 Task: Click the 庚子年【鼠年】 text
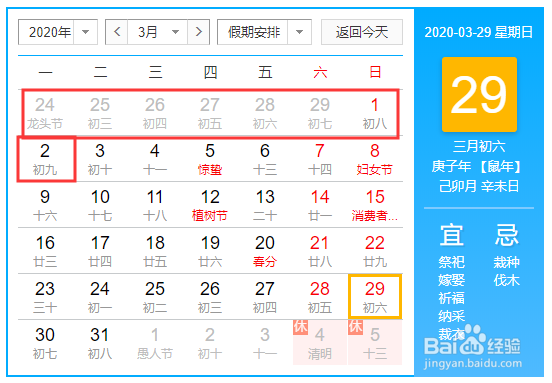476,166
